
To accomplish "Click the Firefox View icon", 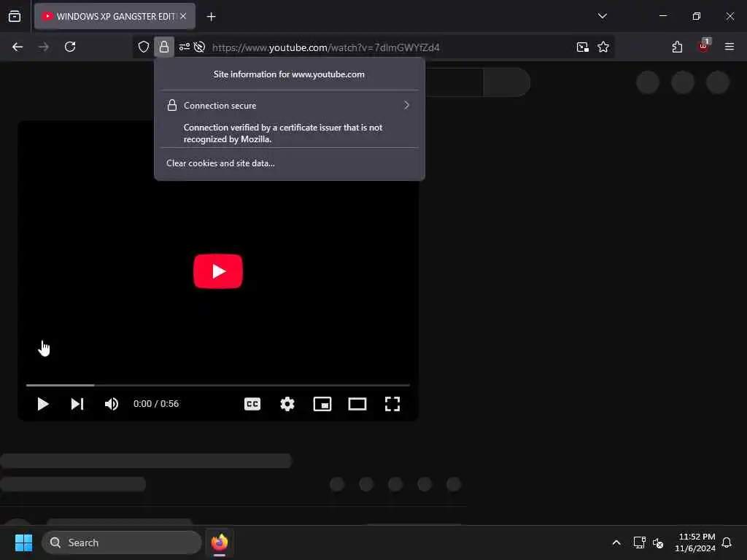I will pyautogui.click(x=15, y=16).
